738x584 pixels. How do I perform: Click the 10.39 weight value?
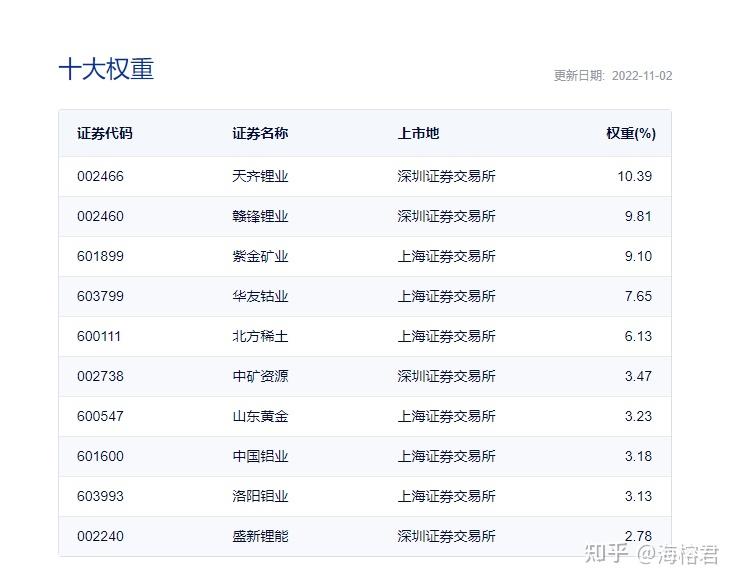(634, 176)
